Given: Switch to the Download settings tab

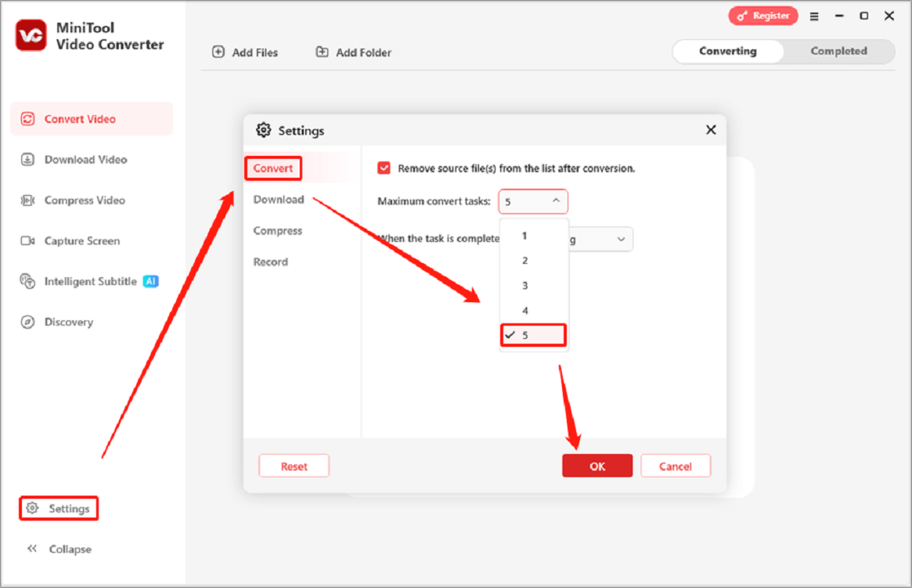Looking at the screenshot, I should pos(279,200).
